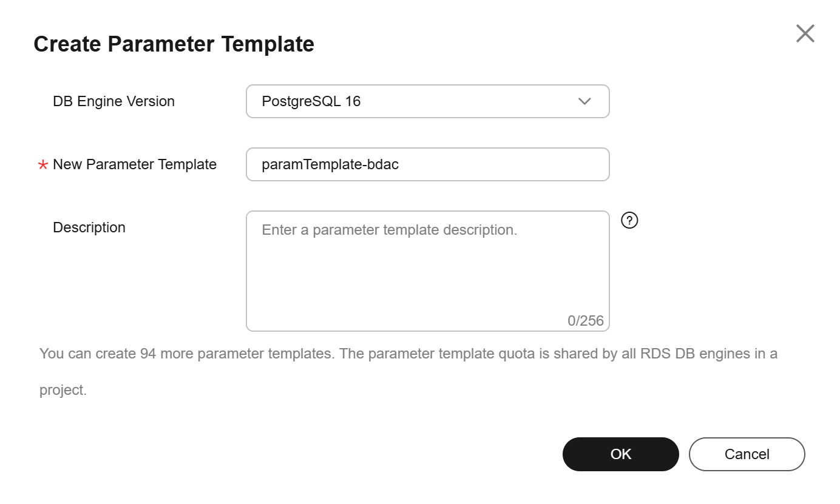Close the Create Parameter Template dialog
Screen dimensions: 840x504
click(805, 33)
